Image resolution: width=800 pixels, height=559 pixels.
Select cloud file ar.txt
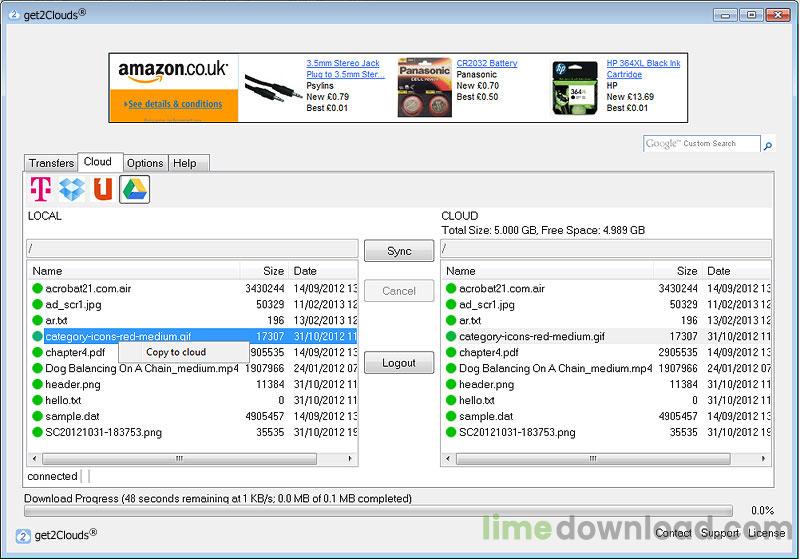click(470, 320)
